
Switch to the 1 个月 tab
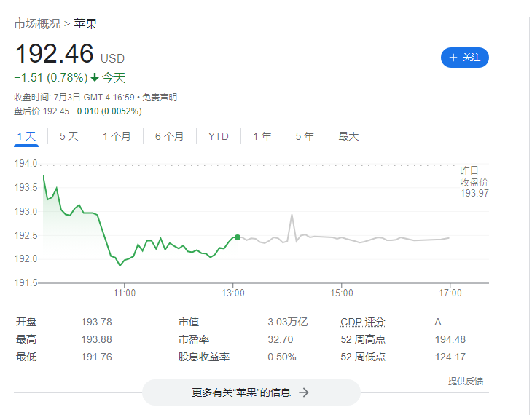point(117,136)
